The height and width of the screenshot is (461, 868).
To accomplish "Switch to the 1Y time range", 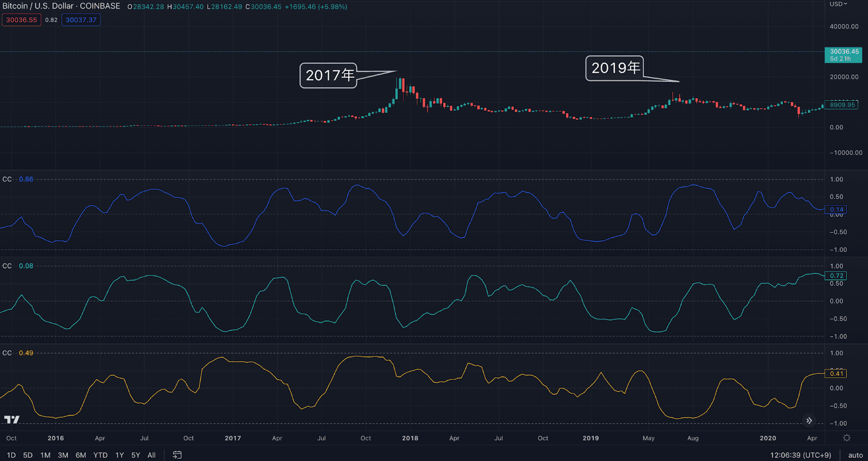I will click(119, 455).
